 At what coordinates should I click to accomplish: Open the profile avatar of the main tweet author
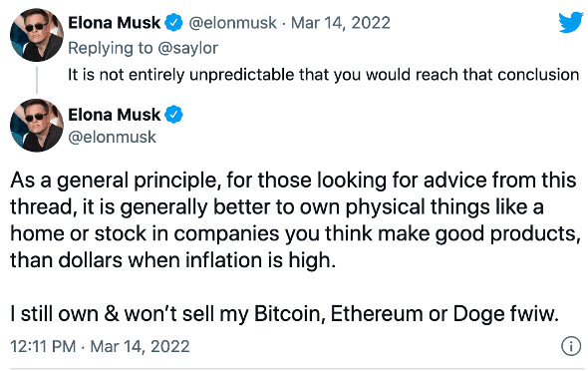tap(36, 126)
